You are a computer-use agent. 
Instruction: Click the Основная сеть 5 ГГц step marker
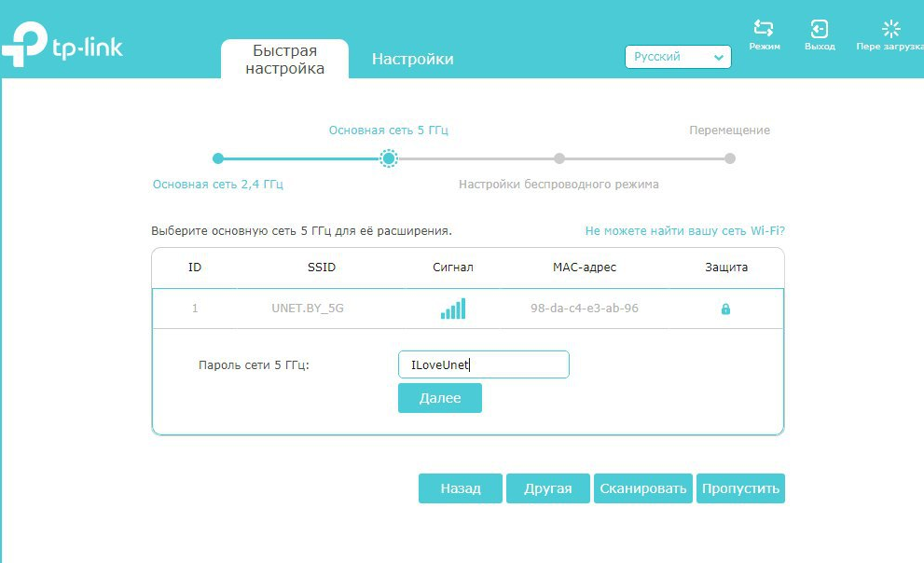389,158
